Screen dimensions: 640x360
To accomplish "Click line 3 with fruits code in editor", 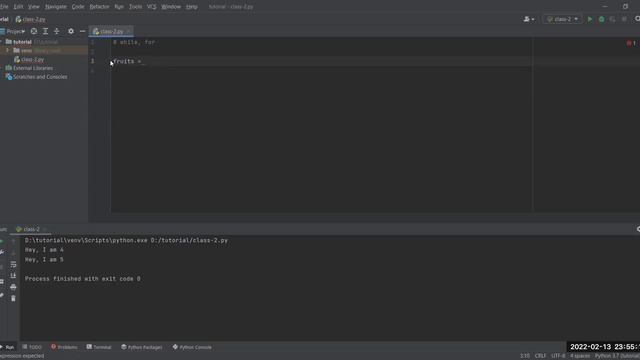I will click(x=127, y=61).
